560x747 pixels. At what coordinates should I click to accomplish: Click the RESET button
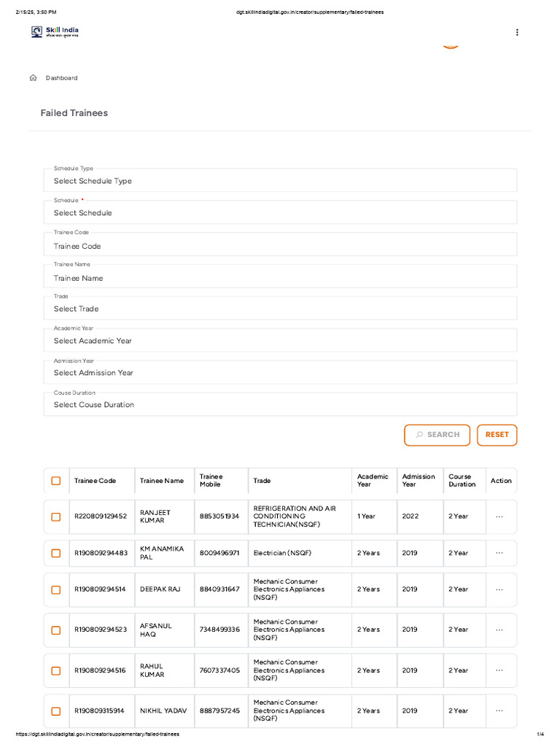pos(497,435)
